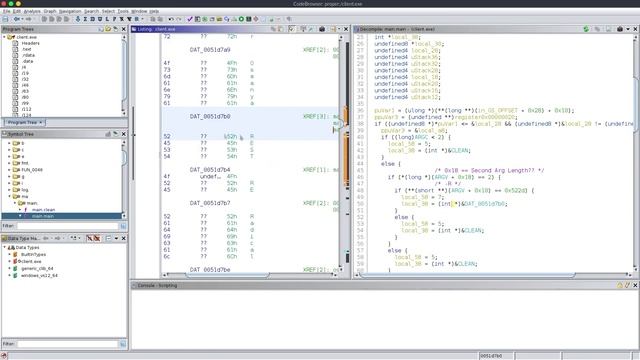This screenshot has height=360, width=640.
Task: Click the purple checkmark toolbar icon
Action: tap(190, 19)
